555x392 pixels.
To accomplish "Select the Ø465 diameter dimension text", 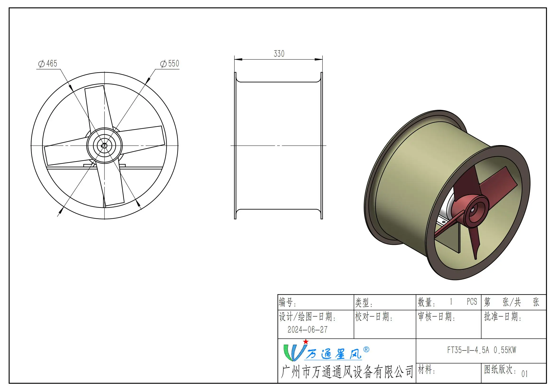I will 48,64.
